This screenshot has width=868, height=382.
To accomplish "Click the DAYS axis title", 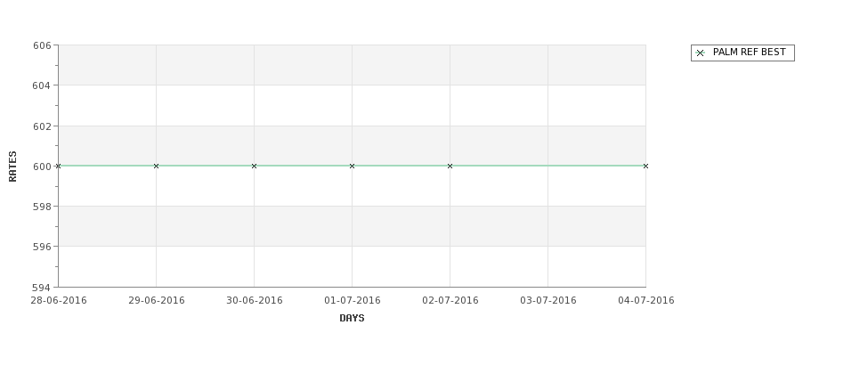I will pyautogui.click(x=352, y=319).
